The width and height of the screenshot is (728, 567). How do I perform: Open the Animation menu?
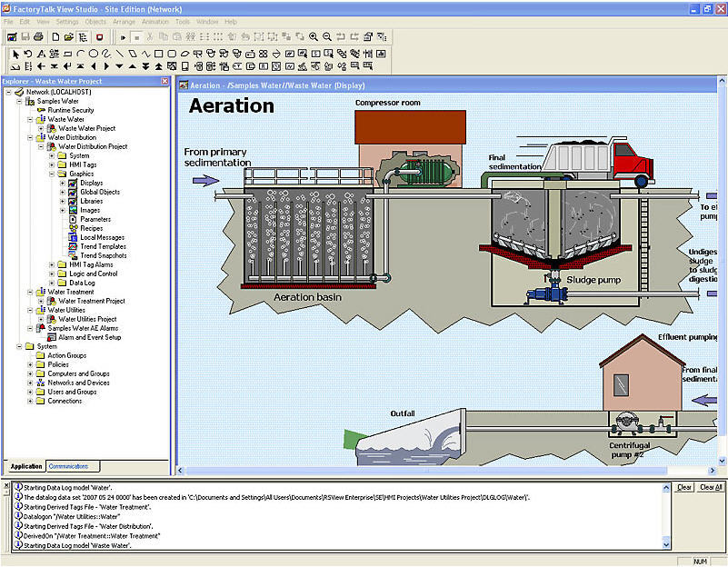coord(155,21)
